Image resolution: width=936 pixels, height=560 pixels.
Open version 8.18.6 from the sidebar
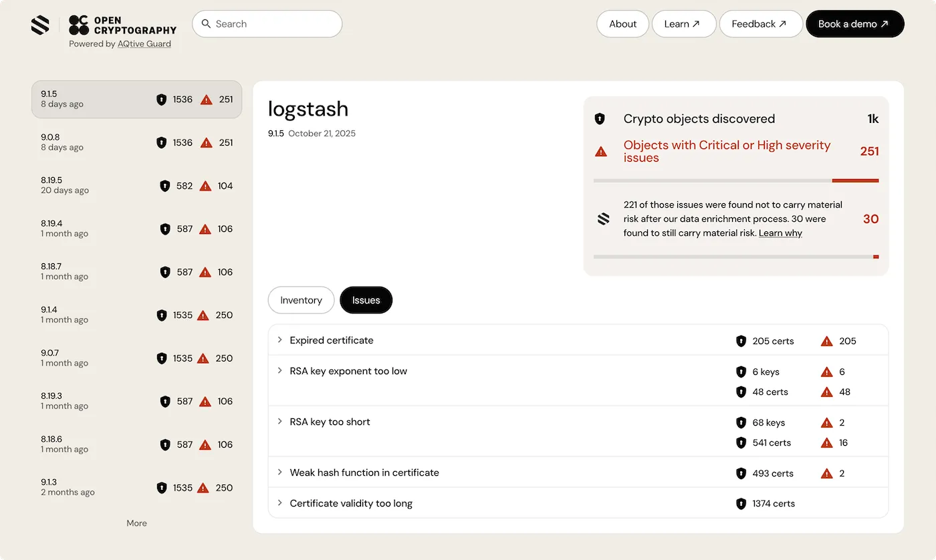click(137, 444)
